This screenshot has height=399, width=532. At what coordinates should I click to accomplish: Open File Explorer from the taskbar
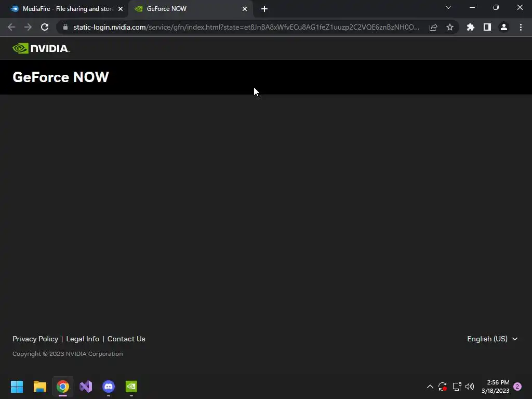click(40, 387)
